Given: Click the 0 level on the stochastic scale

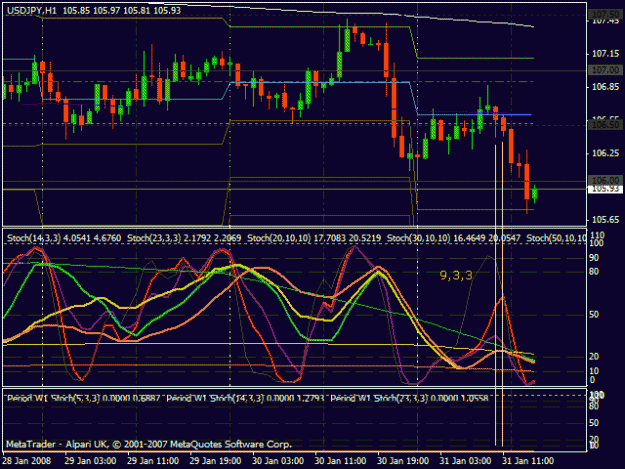Looking at the screenshot, I should tap(592, 380).
